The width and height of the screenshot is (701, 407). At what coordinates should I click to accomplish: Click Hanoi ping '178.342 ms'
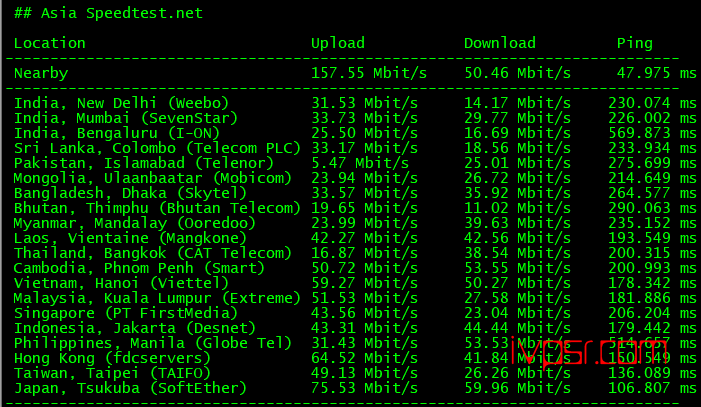point(652,283)
